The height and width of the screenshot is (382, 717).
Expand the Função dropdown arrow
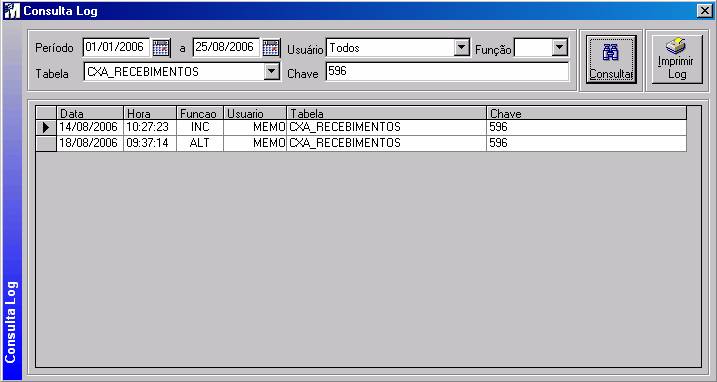[559, 48]
